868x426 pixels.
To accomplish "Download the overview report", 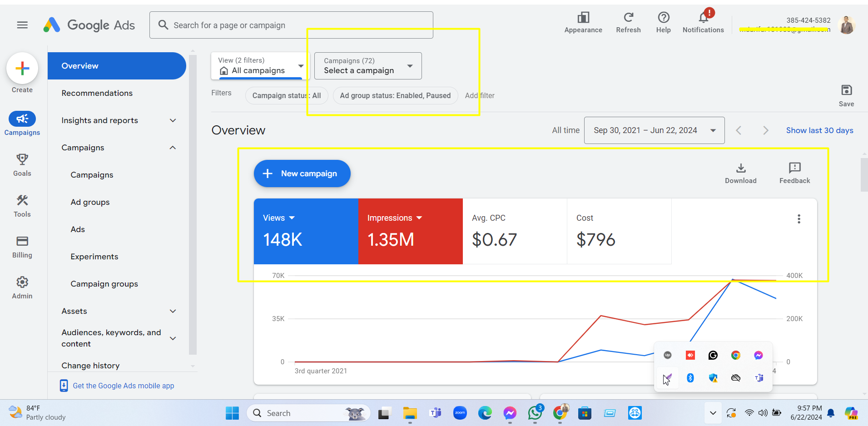I will pos(740,173).
